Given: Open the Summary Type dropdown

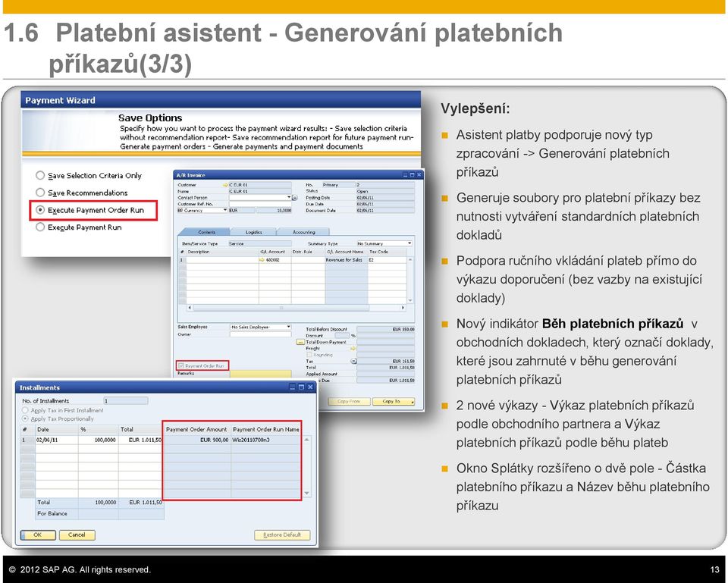Looking at the screenshot, I should [409, 243].
